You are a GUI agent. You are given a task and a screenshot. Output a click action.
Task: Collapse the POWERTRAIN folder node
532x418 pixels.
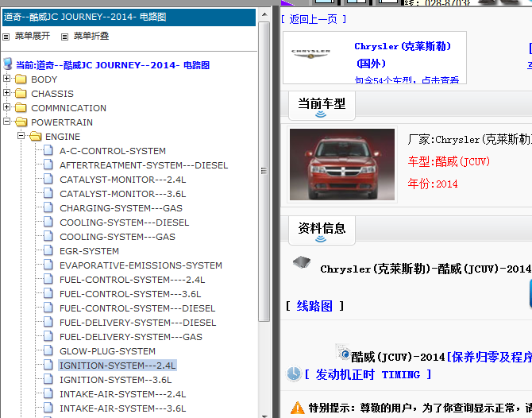[6, 122]
